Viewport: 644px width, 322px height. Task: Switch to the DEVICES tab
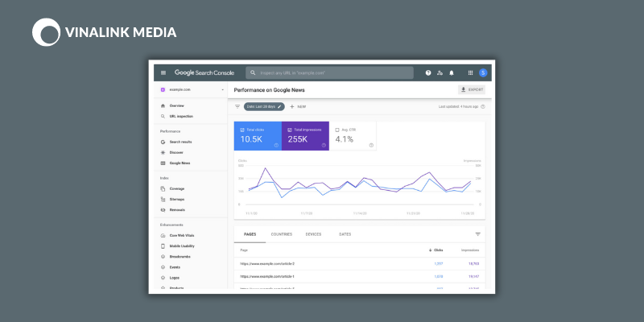313,234
